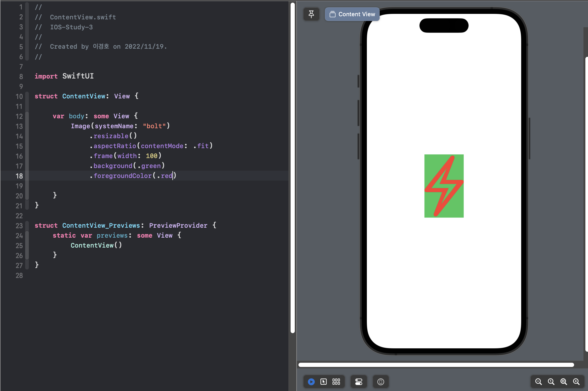The image size is (588, 391).
Task: Click the Content View preview tab
Action: click(x=352, y=14)
